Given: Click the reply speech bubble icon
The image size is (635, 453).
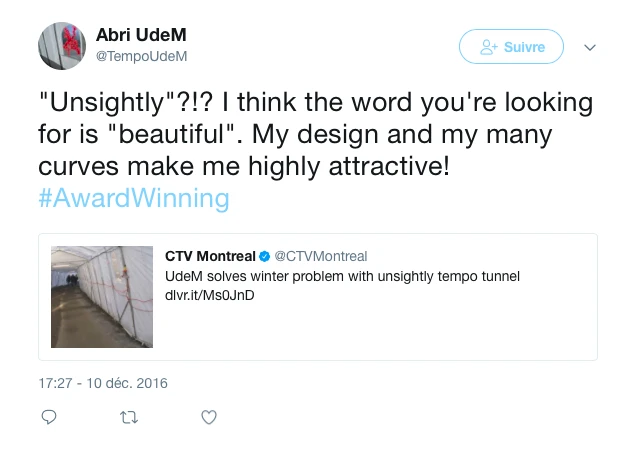Looking at the screenshot, I should pos(49,417).
